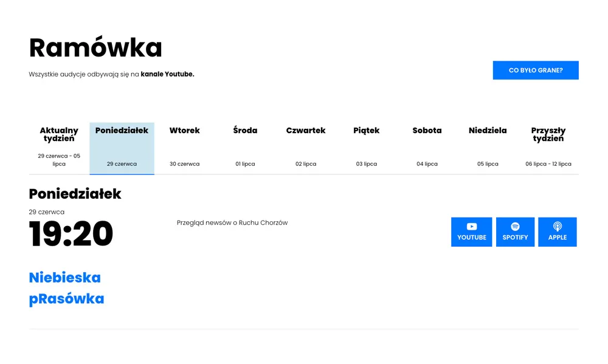Click the kanale Youtube bold text

[x=168, y=74]
